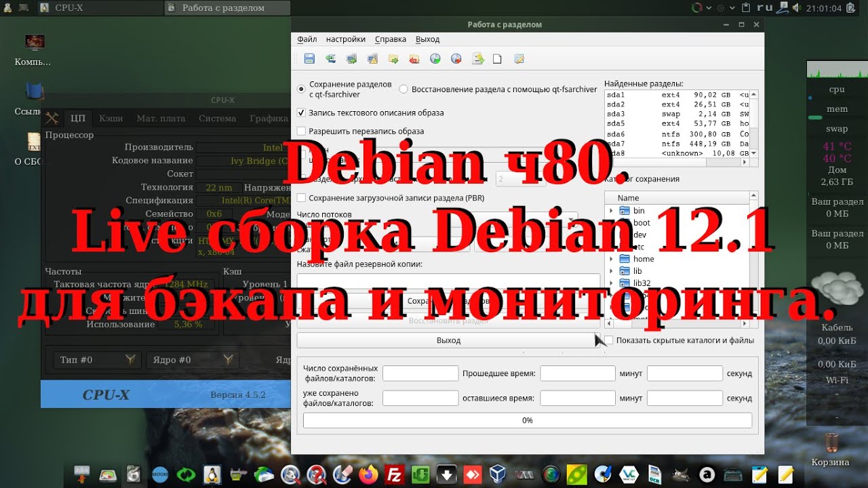Select the Name column header in tree
868x488 pixels.
tap(677, 198)
